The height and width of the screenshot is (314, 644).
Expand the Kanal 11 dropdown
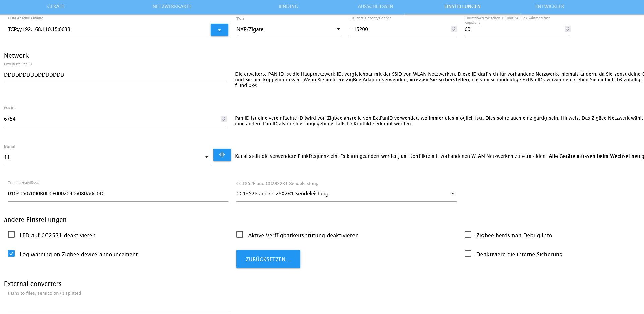pyautogui.click(x=107, y=157)
